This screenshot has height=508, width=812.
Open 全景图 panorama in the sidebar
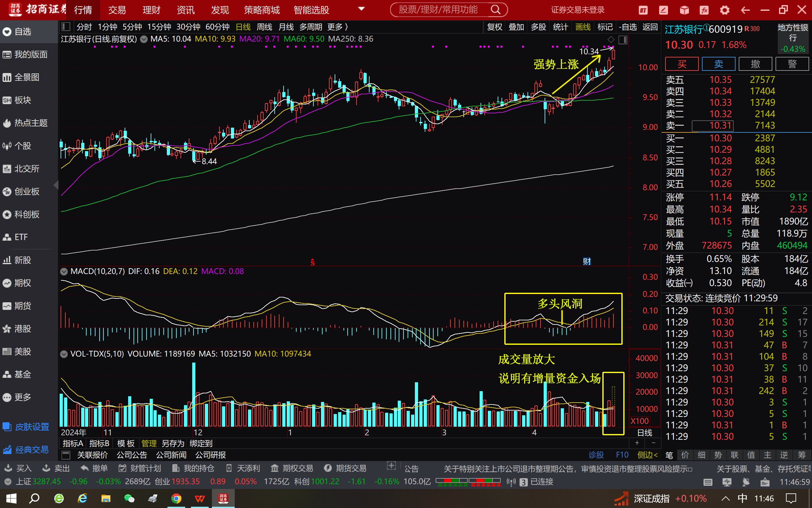click(29, 77)
